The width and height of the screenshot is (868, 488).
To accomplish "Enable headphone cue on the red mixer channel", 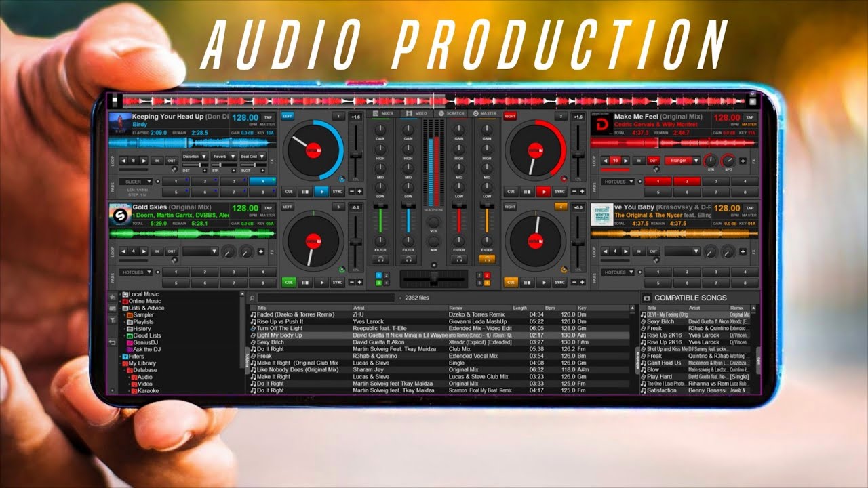I will [459, 258].
